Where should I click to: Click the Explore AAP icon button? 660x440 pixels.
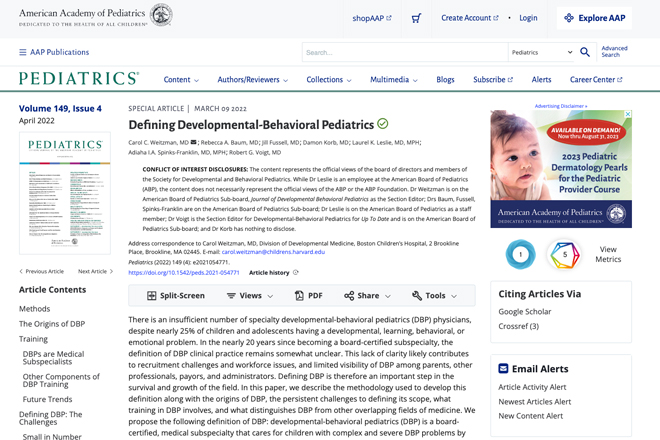[594, 18]
